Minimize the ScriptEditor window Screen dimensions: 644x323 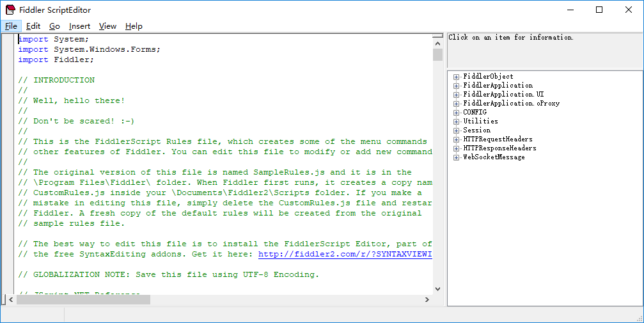[570, 10]
